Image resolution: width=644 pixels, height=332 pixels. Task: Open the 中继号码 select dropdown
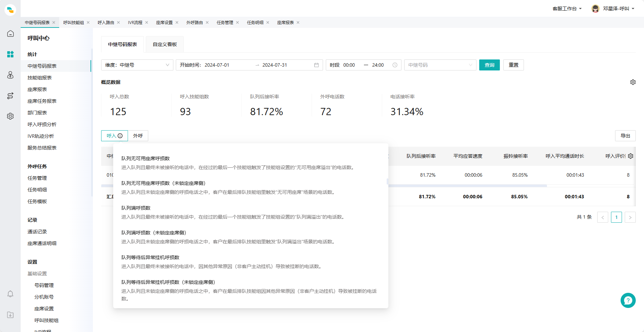[x=440, y=65]
